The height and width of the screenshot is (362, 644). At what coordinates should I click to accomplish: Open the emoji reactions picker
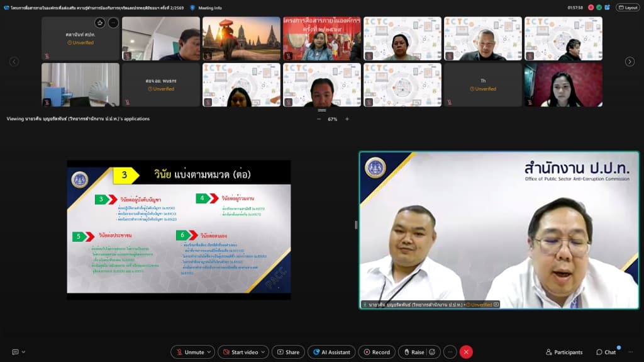coord(433,352)
